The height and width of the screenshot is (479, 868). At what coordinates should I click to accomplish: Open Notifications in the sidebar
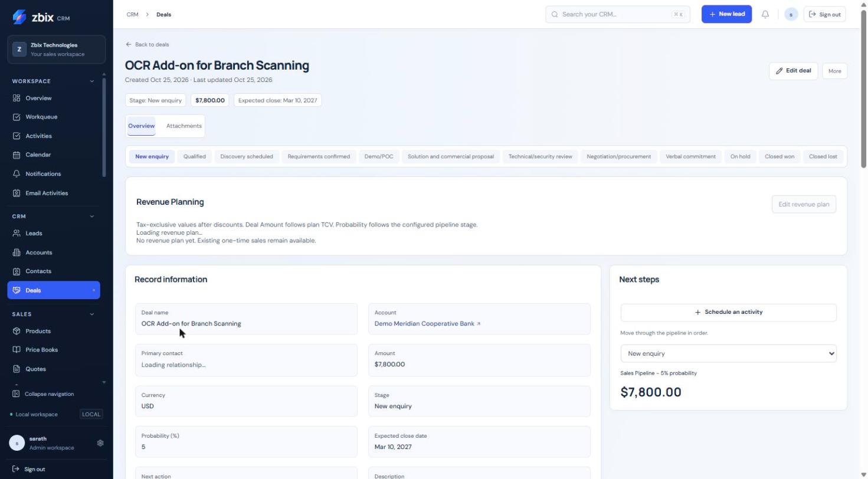tap(54, 174)
